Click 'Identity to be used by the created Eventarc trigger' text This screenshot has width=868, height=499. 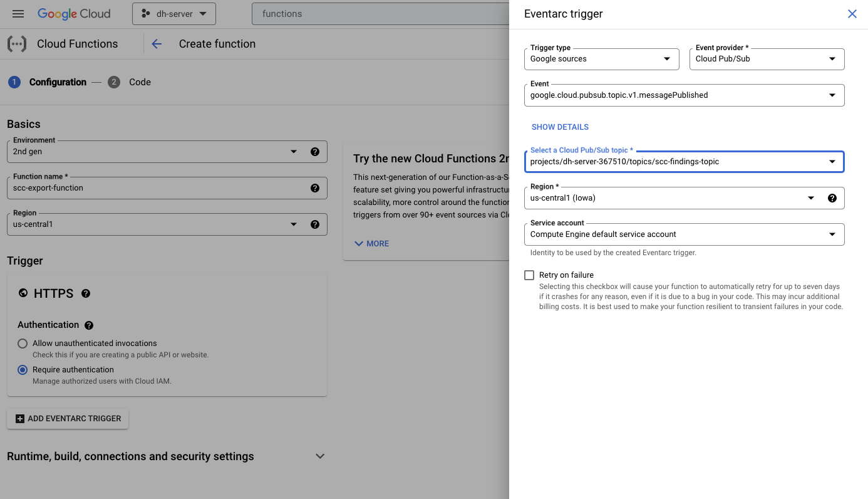click(x=613, y=253)
